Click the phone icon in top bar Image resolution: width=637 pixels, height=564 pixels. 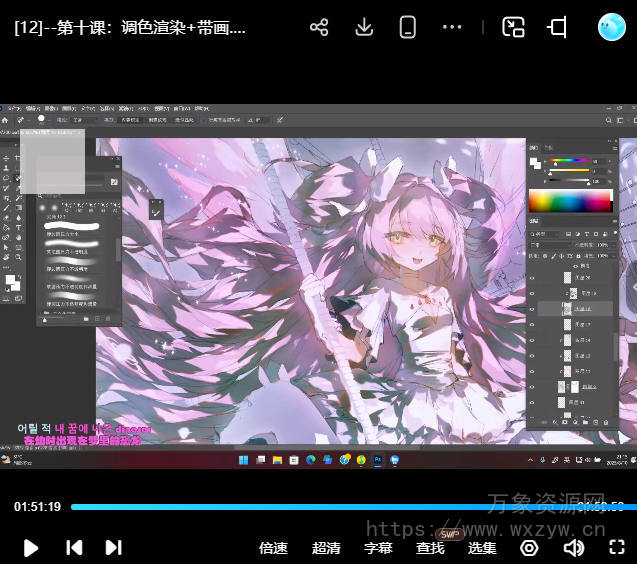click(408, 28)
